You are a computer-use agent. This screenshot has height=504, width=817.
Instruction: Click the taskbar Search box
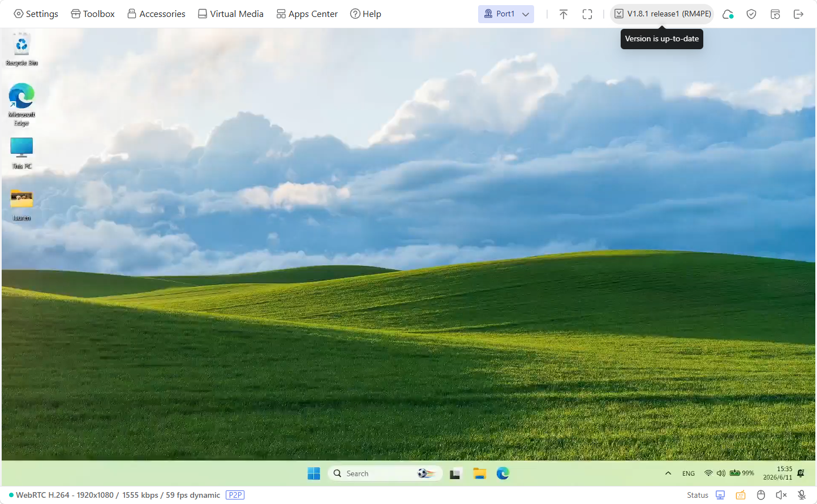click(385, 473)
